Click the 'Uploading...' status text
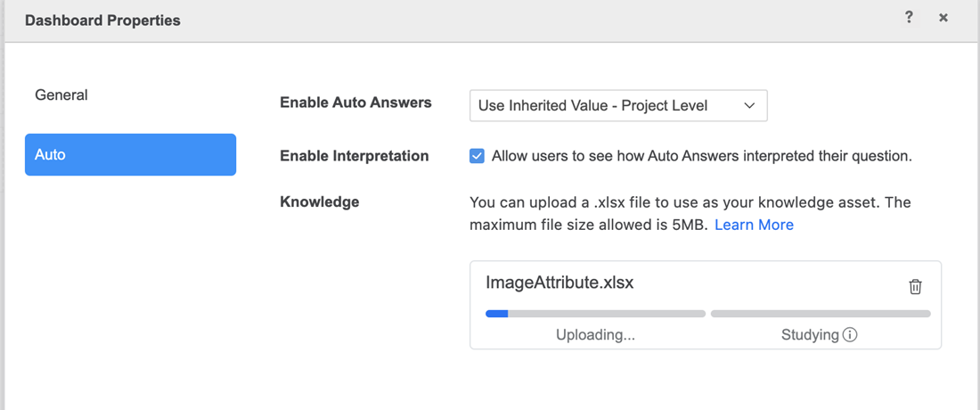 pyautogui.click(x=595, y=335)
